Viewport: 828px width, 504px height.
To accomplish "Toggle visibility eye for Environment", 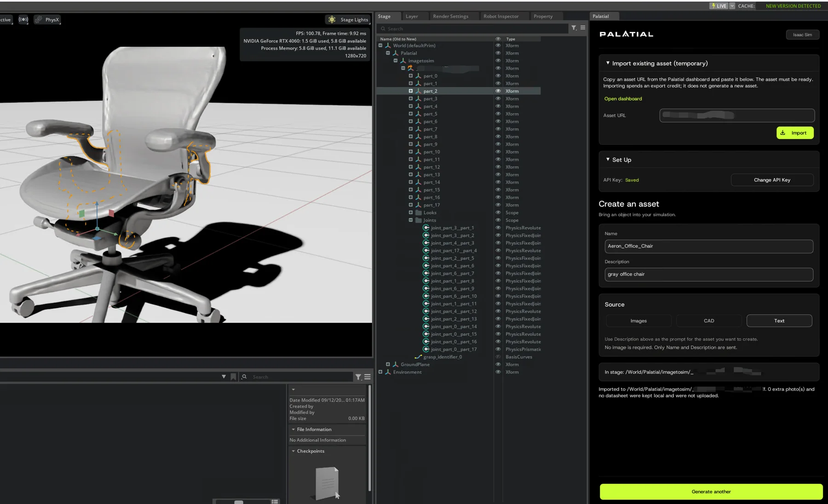I will 498,372.
